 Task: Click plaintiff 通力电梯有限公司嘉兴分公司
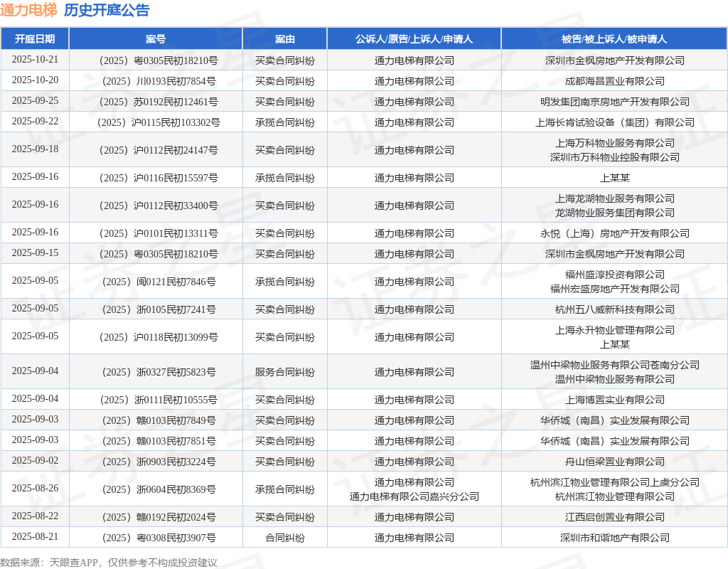414,497
